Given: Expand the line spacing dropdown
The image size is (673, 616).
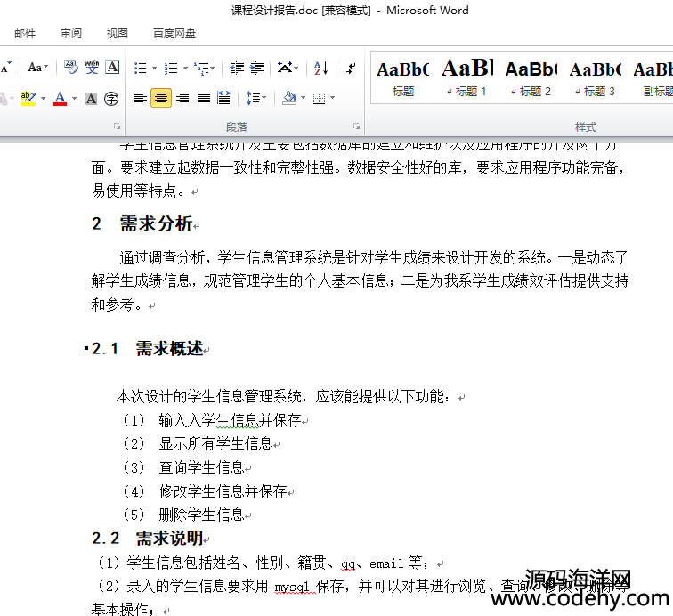Looking at the screenshot, I should (265, 98).
